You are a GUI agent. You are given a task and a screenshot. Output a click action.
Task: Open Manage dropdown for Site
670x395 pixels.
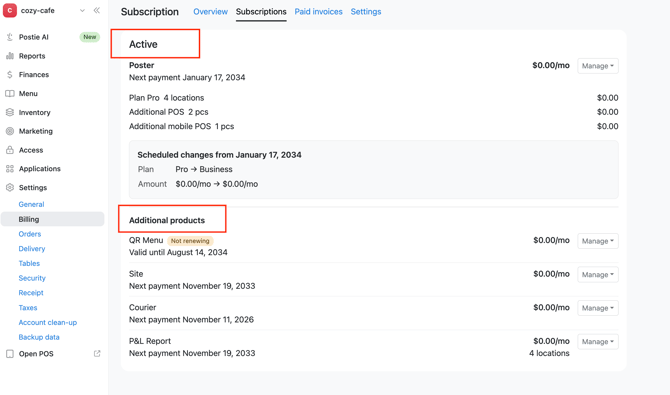(598, 274)
